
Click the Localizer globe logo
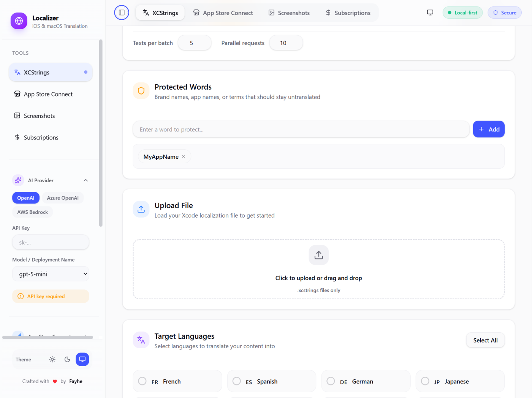[x=19, y=21]
